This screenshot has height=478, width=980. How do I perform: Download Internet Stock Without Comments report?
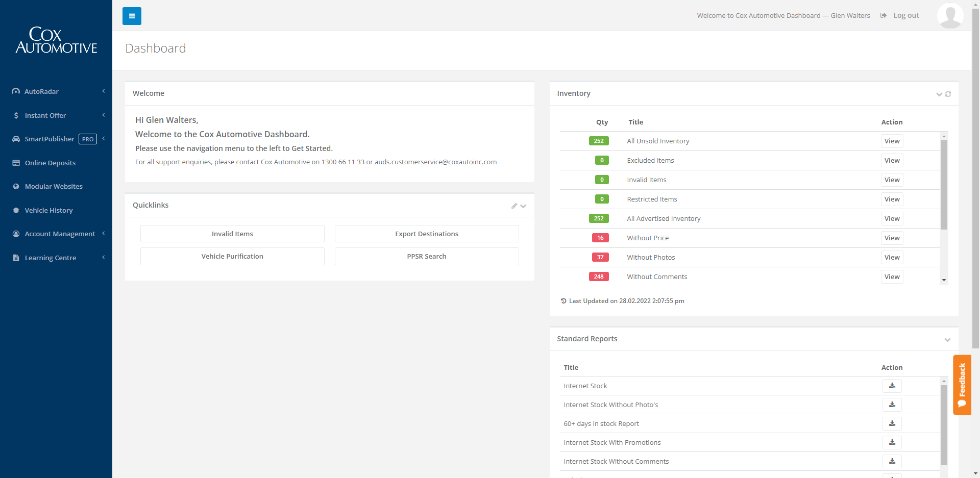click(x=892, y=461)
